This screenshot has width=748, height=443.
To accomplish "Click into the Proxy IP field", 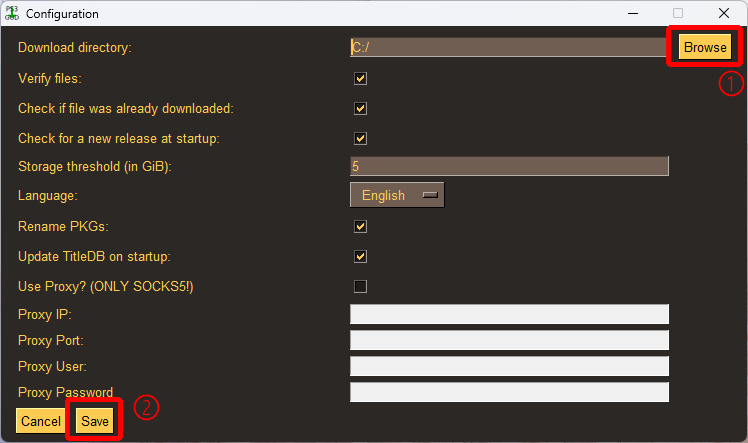I will tap(509, 314).
